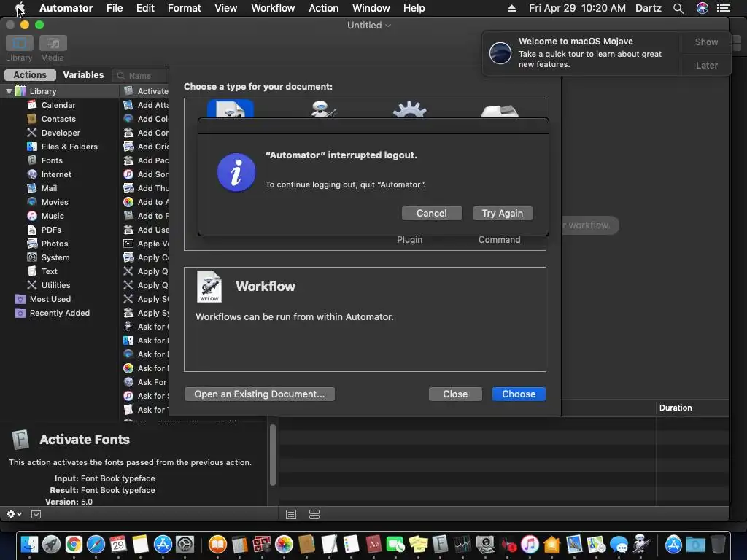Select the Apple Versioning Tool action row
This screenshot has width=747, height=560.
[x=145, y=244]
